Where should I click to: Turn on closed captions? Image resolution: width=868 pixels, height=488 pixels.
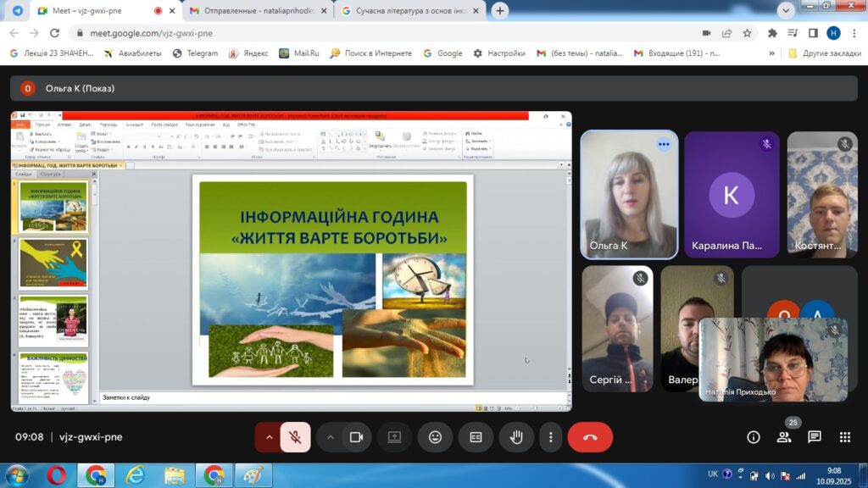click(x=476, y=437)
